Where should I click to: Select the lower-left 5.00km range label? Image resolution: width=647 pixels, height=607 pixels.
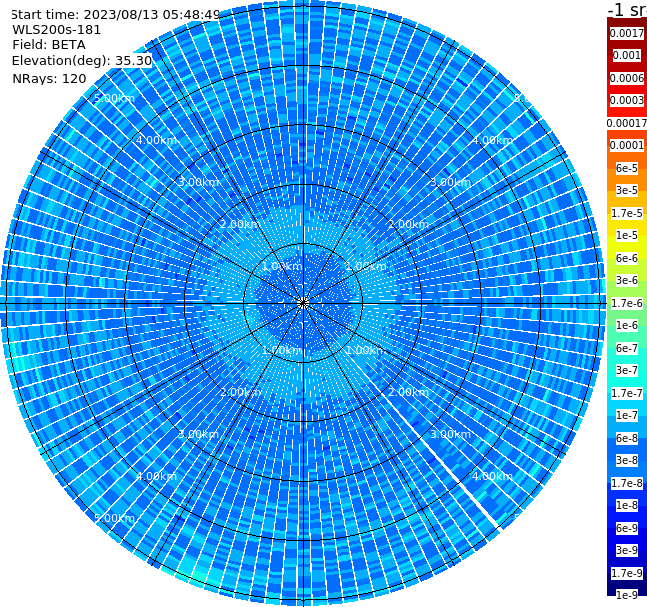pyautogui.click(x=114, y=518)
